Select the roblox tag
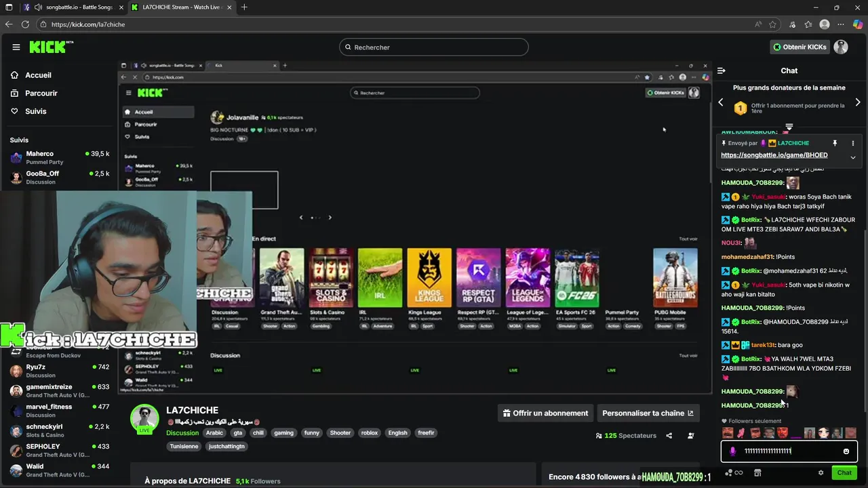This screenshot has height=488, width=868. [370, 433]
